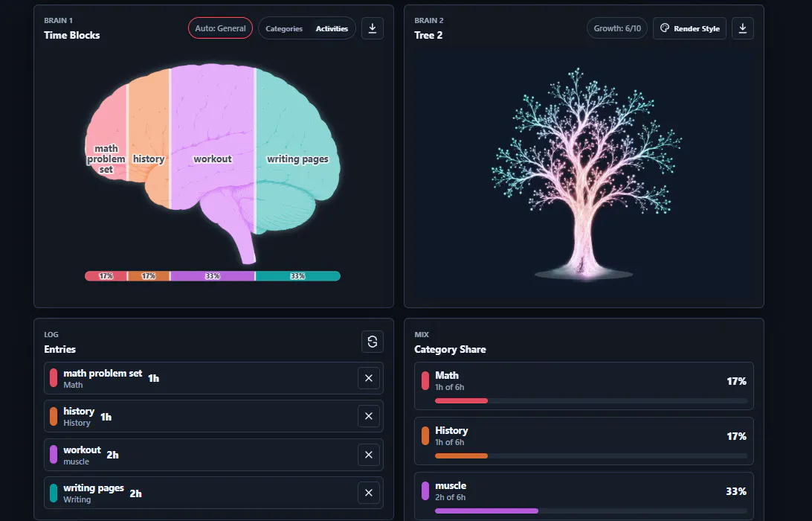
Task: Download the Brain 1 Time Blocks image
Action: coord(373,28)
